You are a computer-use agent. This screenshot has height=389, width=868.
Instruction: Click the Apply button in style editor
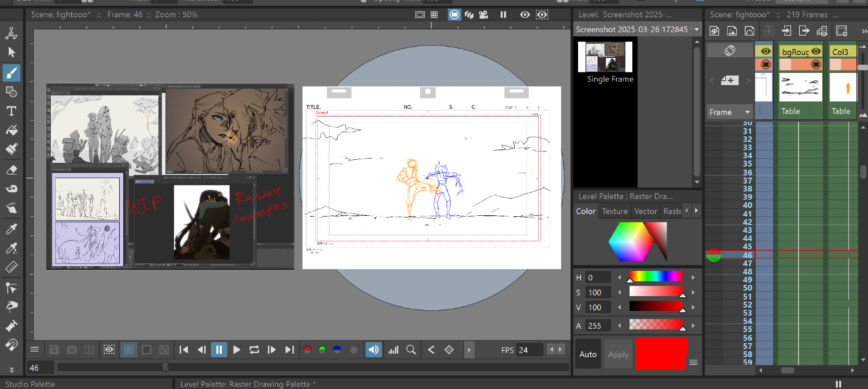pos(618,354)
